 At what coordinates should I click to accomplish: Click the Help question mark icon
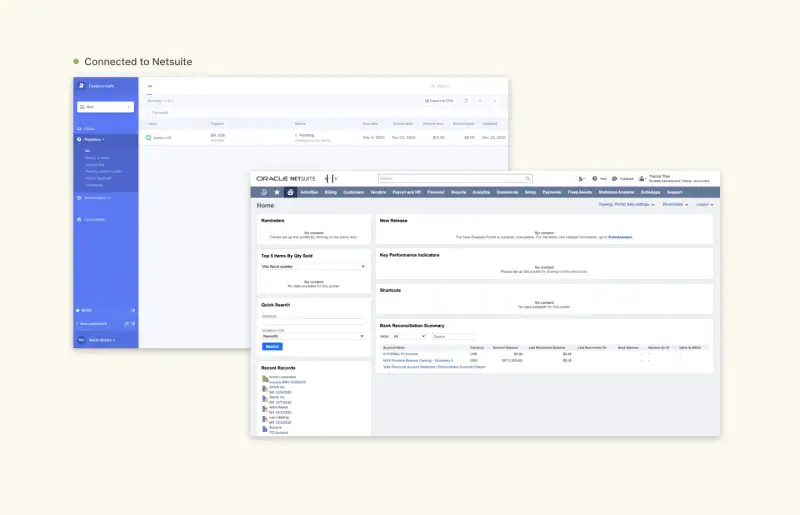point(595,178)
